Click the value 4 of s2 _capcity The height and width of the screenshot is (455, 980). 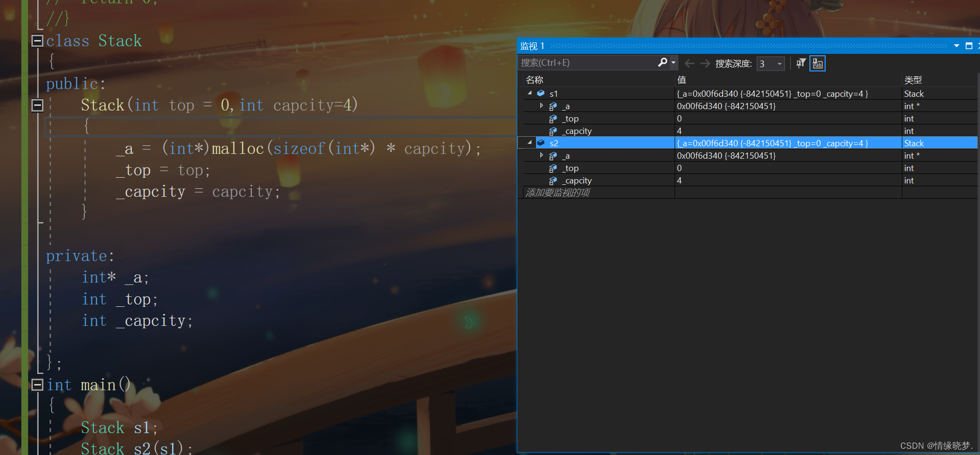tap(679, 181)
